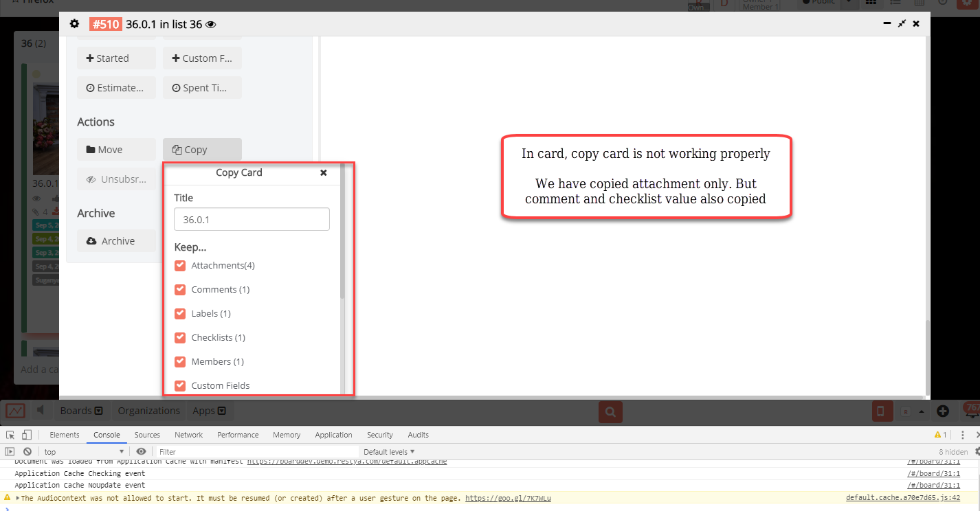Open the goo.gl/7K7WLu console link
Image resolution: width=980 pixels, height=511 pixels.
pos(508,498)
